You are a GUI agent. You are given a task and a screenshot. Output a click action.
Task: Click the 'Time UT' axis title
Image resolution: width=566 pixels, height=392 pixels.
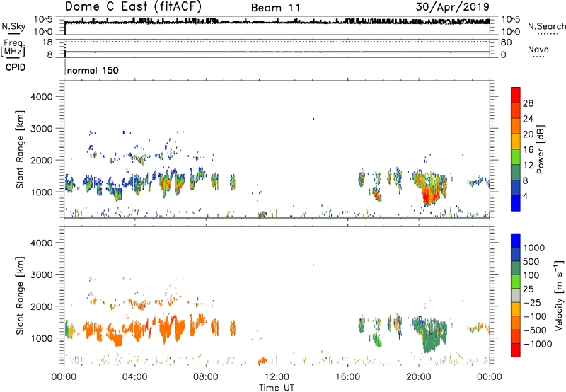point(277,388)
